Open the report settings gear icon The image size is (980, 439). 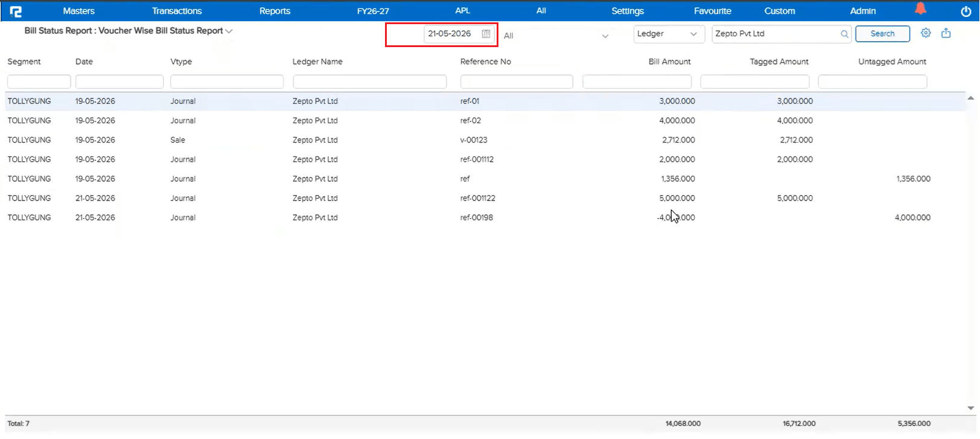[x=926, y=33]
